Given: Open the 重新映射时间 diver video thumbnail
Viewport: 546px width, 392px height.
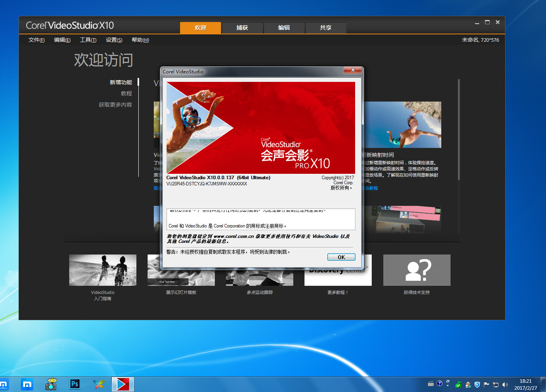Looking at the screenshot, I should [403, 125].
